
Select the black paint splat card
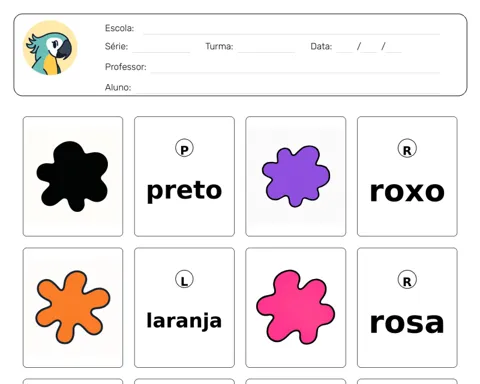[73, 176]
